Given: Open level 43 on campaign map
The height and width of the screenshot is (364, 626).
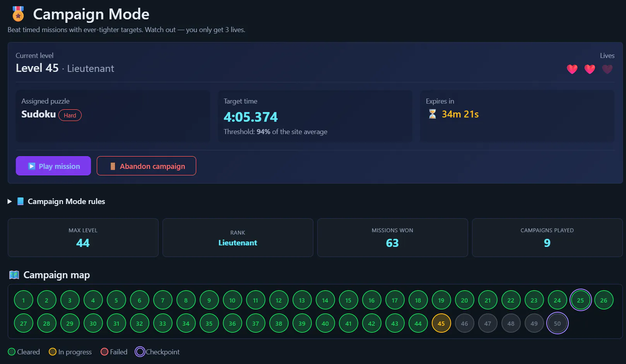Looking at the screenshot, I should [395, 323].
